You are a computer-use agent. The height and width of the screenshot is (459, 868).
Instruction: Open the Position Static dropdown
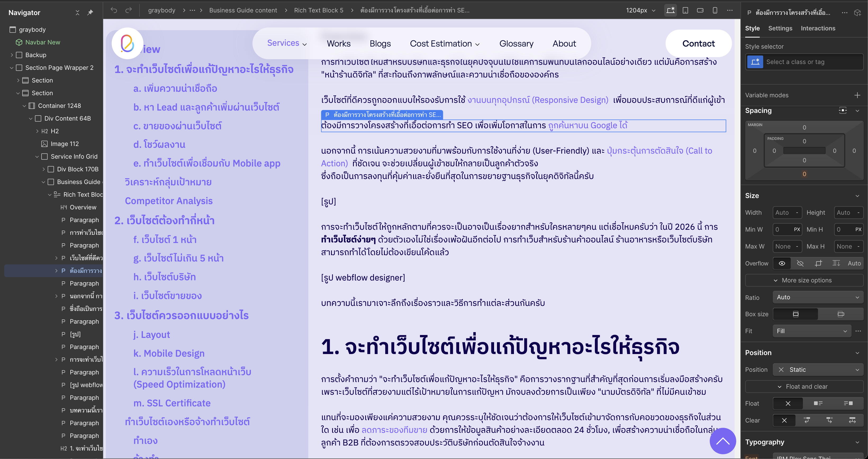(x=818, y=370)
